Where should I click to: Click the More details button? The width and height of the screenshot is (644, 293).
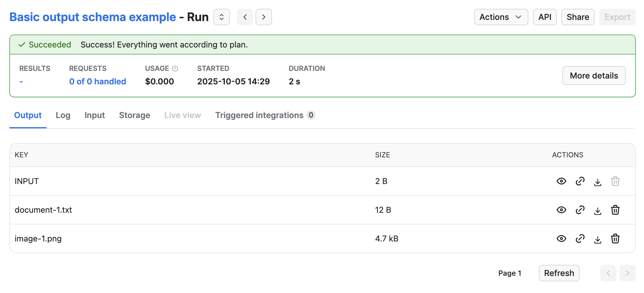pos(594,76)
